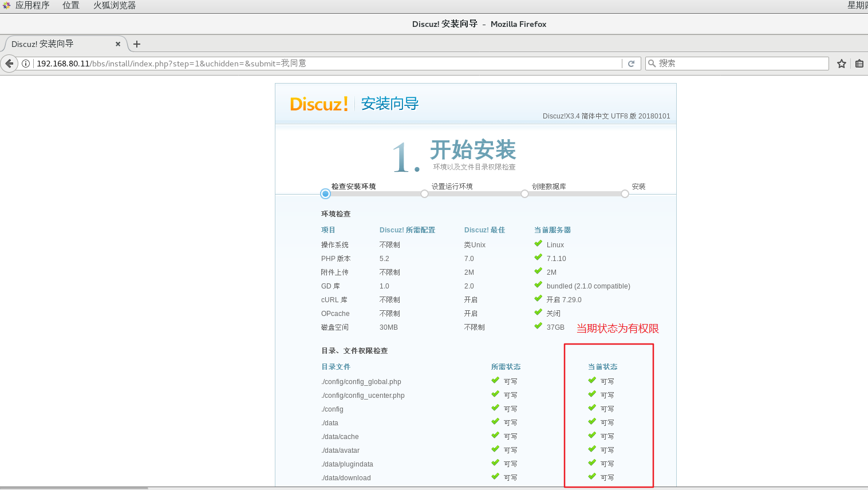The image size is (868, 490).
Task: Click the 创建数据库 step marker
Action: coord(524,194)
